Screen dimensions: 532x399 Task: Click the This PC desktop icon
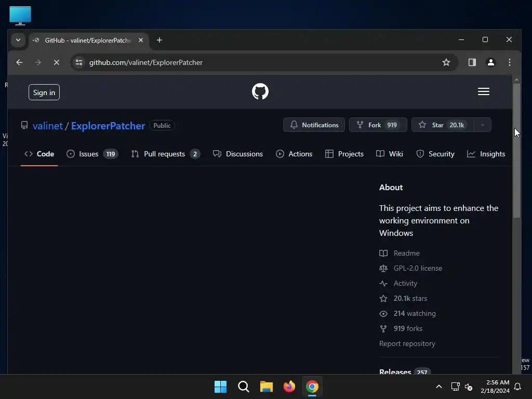20,16
